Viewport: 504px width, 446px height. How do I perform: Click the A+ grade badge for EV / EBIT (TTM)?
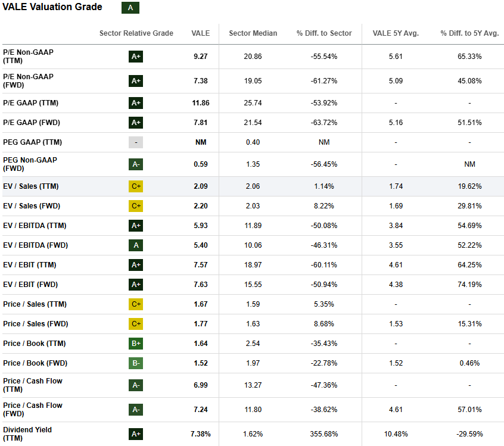[x=136, y=265]
